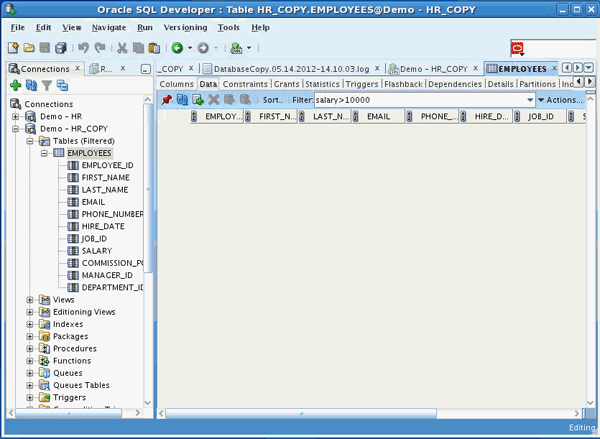Select the SALARY column in tree

(97, 251)
